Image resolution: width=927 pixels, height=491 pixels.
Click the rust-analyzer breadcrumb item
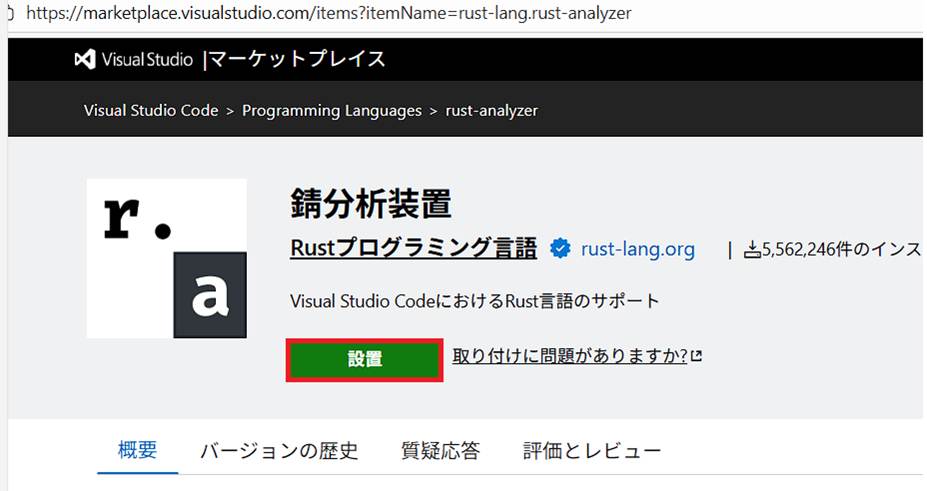pyautogui.click(x=492, y=110)
